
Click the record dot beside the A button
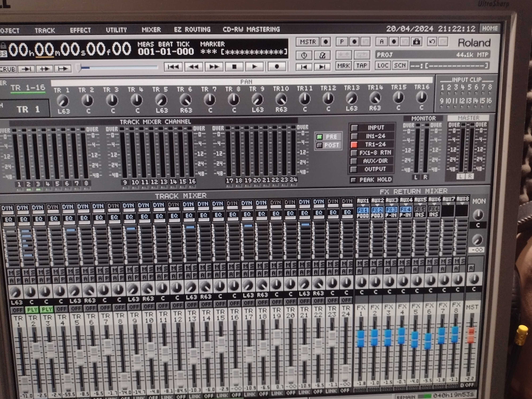coord(394,42)
